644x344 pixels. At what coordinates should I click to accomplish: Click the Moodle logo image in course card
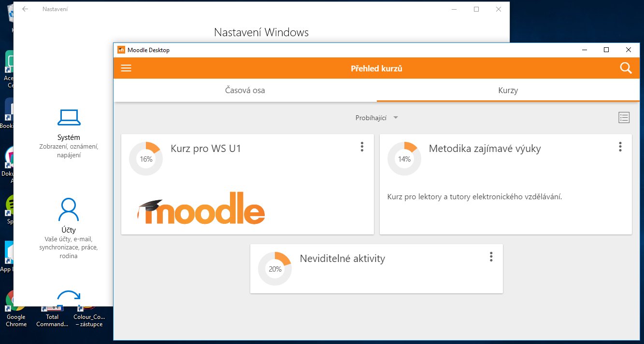[x=200, y=208]
